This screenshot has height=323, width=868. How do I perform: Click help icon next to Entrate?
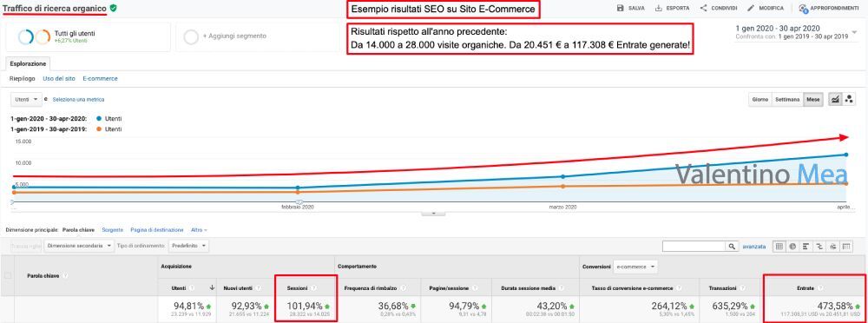[821, 287]
